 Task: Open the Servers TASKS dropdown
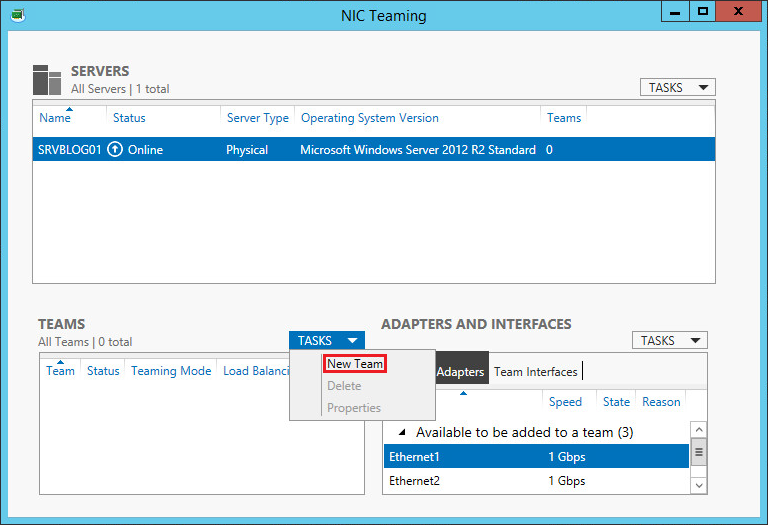(677, 88)
